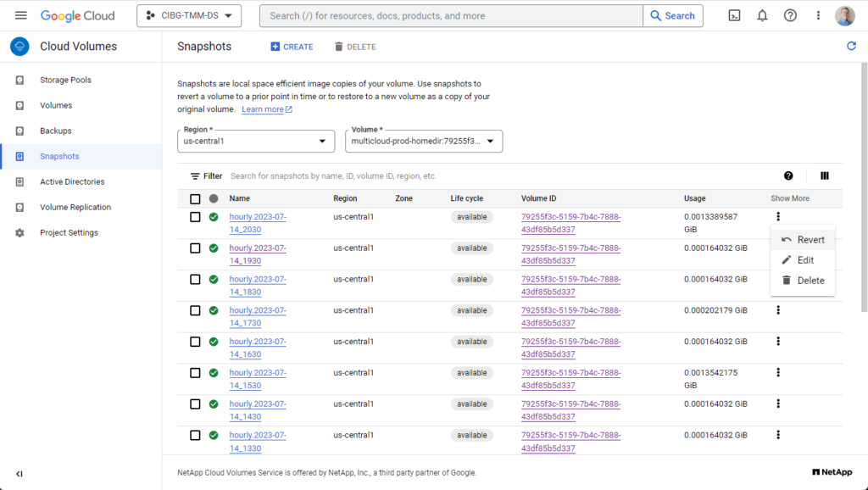Click the Volumes sidebar icon
Screen dimensions: 868x490
(x=20, y=105)
